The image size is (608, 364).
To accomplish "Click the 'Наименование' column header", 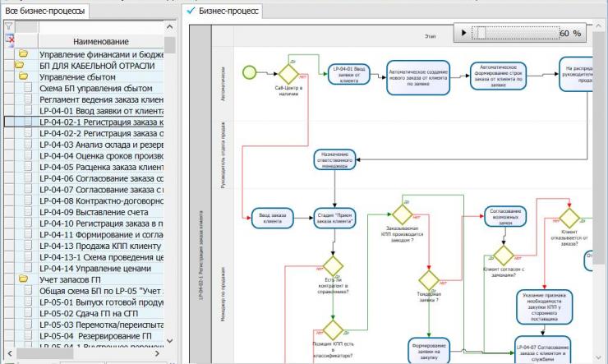I will [x=100, y=41].
